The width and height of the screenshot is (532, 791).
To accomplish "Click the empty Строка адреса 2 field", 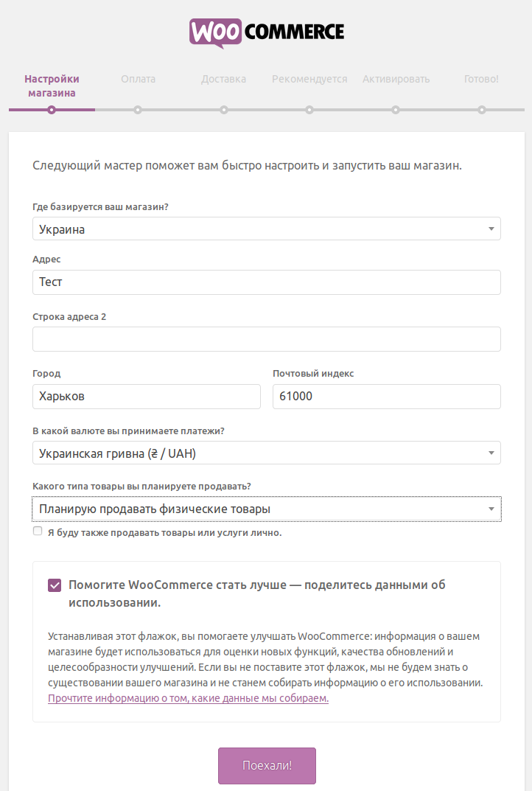I will (266, 339).
